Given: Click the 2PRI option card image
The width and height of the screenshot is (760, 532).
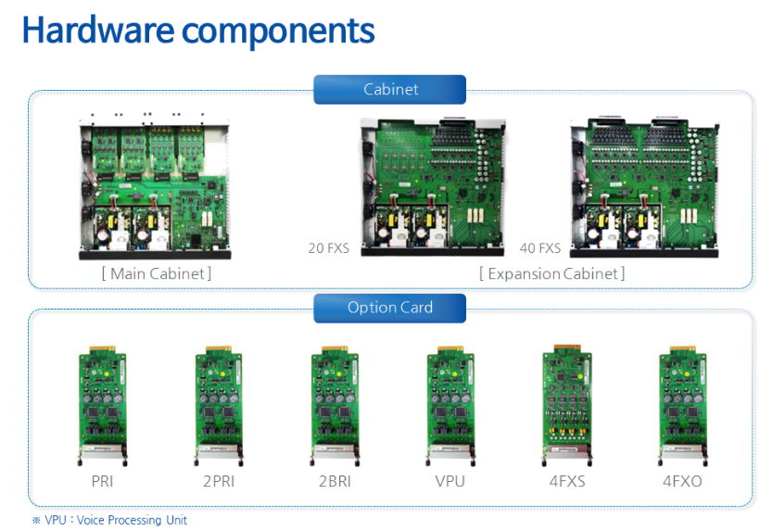Looking at the screenshot, I should (219, 406).
